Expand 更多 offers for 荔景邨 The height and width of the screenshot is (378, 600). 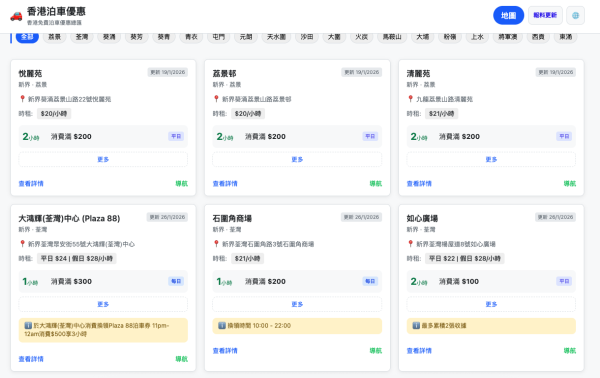click(x=297, y=159)
